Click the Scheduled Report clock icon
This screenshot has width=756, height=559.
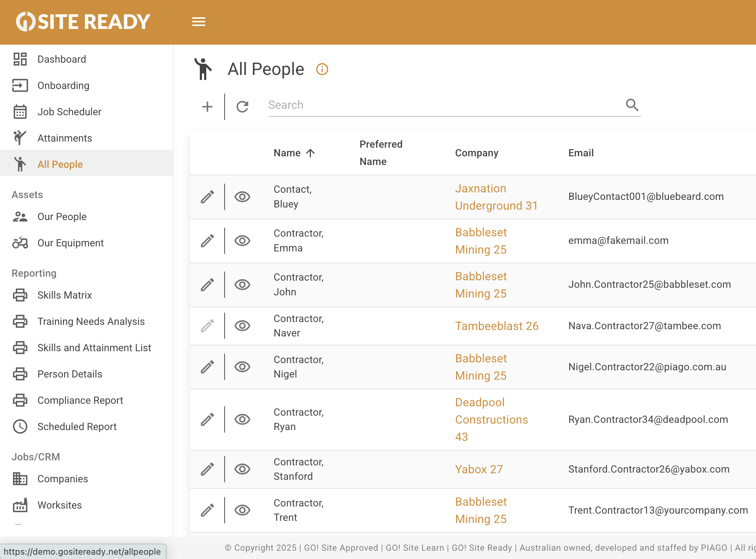tap(20, 426)
